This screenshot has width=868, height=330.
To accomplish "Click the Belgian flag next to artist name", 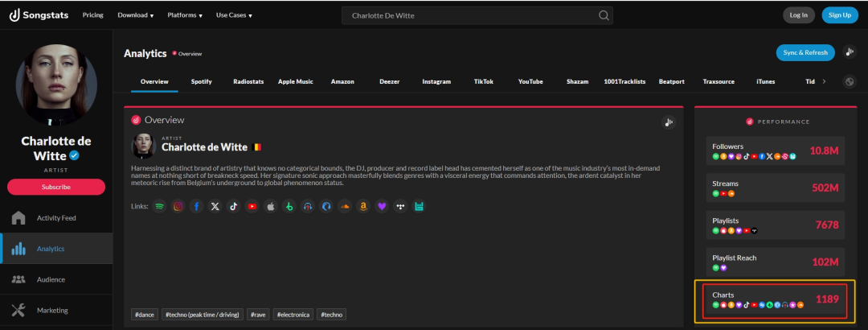I will click(256, 147).
